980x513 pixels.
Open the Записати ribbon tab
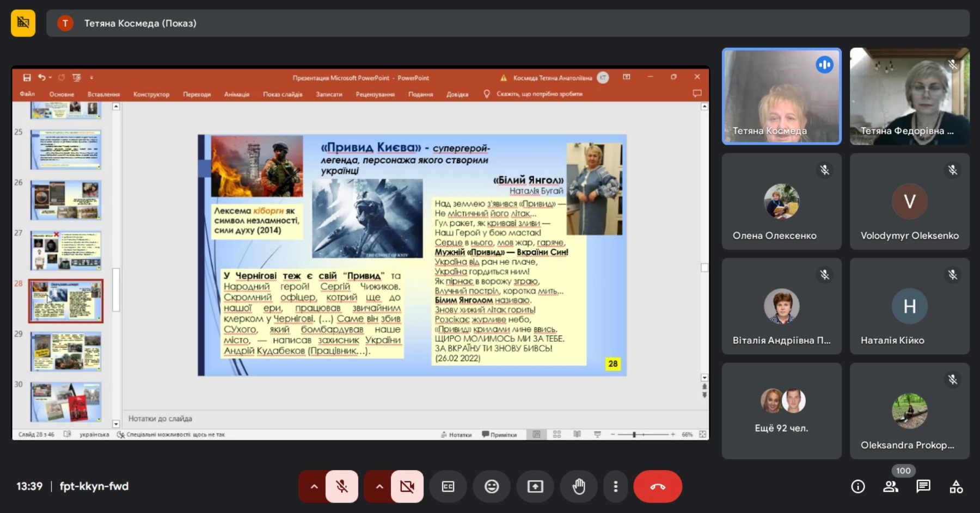point(329,94)
